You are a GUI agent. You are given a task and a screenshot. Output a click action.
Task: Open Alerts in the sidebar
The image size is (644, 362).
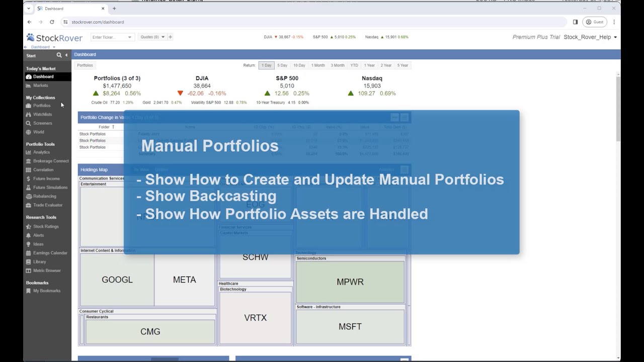tap(38, 235)
